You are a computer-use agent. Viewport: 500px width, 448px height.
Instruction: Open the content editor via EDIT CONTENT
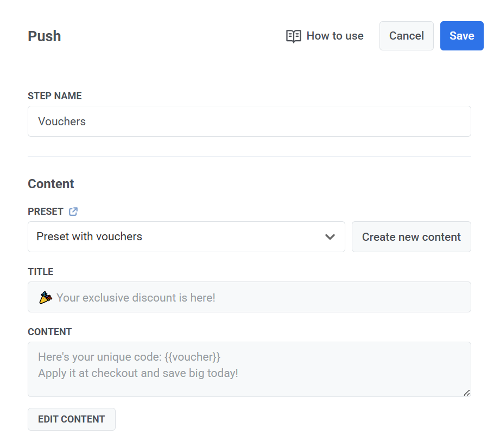71,419
